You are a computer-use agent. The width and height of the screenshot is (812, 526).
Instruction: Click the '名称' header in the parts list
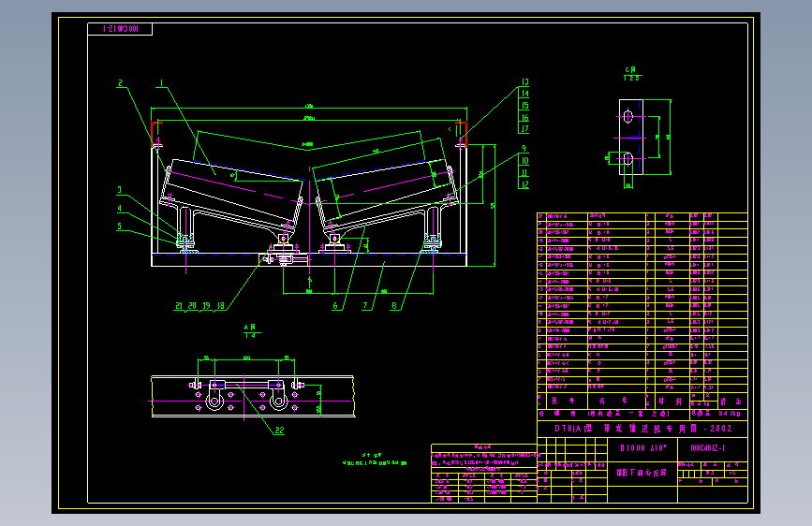tap(613, 401)
